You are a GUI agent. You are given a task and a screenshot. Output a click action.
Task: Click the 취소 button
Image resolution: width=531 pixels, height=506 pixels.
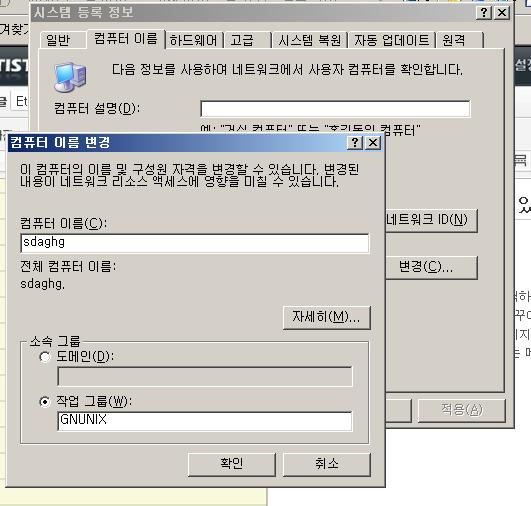(x=327, y=464)
